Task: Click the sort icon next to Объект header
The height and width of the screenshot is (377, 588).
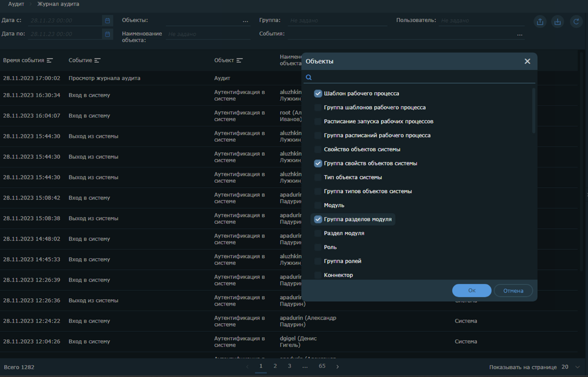Action: point(239,60)
